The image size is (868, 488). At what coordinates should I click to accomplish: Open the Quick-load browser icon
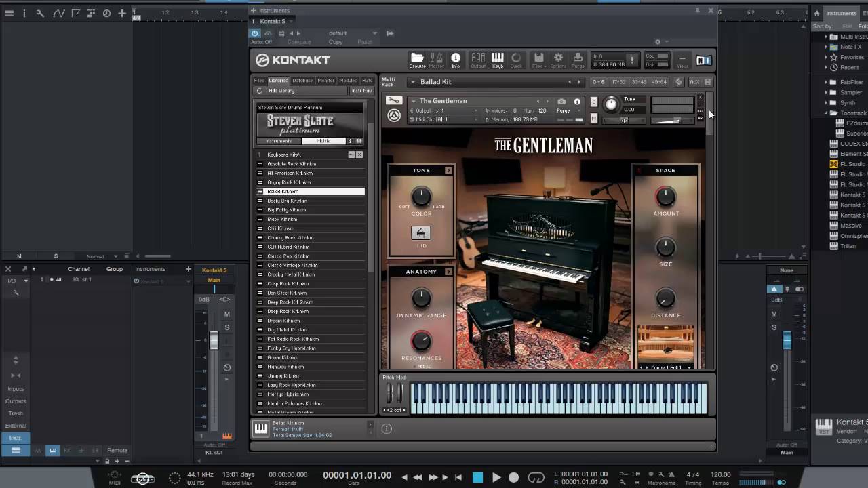[516, 60]
